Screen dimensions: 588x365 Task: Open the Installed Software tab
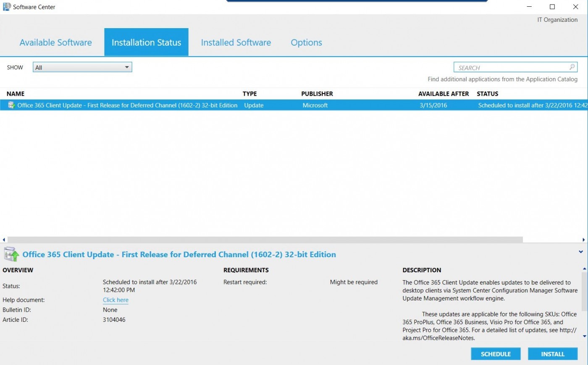coord(236,42)
